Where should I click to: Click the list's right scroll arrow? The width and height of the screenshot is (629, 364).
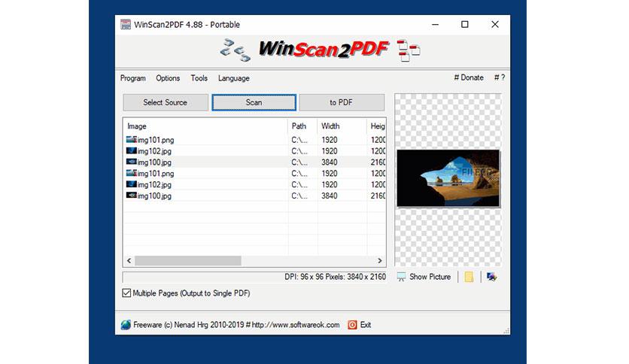pyautogui.click(x=379, y=260)
